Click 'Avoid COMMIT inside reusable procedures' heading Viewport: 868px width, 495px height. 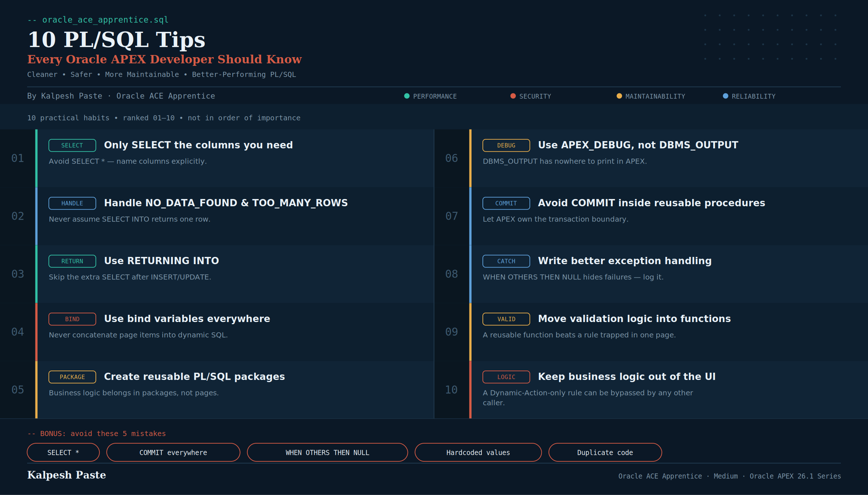point(652,203)
